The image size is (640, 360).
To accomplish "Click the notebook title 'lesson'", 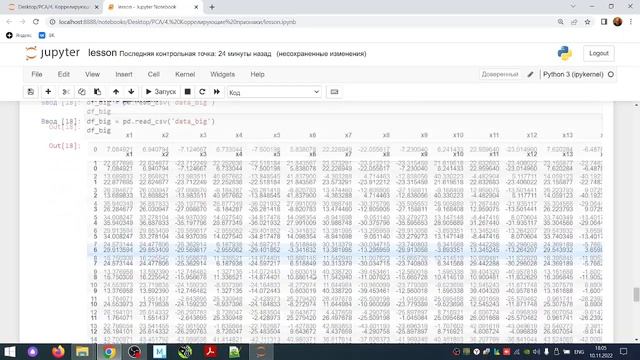I will 102,53.
